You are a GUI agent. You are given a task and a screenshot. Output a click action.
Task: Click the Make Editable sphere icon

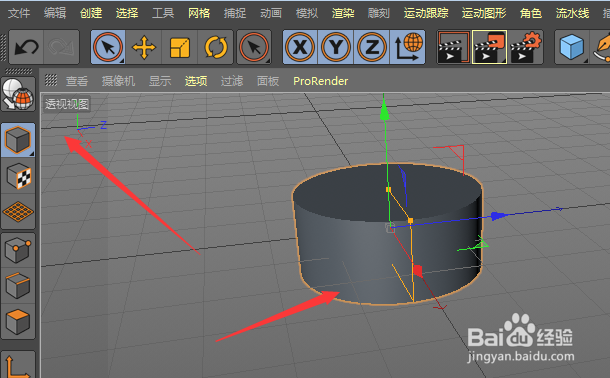click(18, 94)
